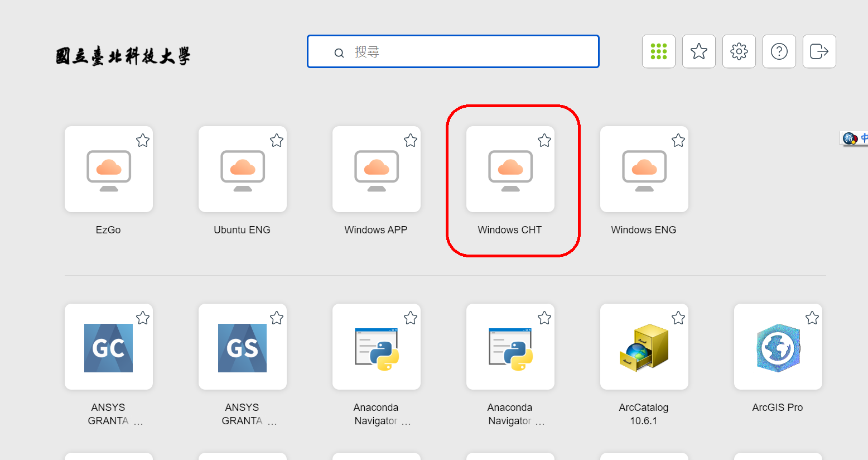Image resolution: width=868 pixels, height=460 pixels.
Task: Launch ANSYS GRANTA GS application
Action: point(243,347)
